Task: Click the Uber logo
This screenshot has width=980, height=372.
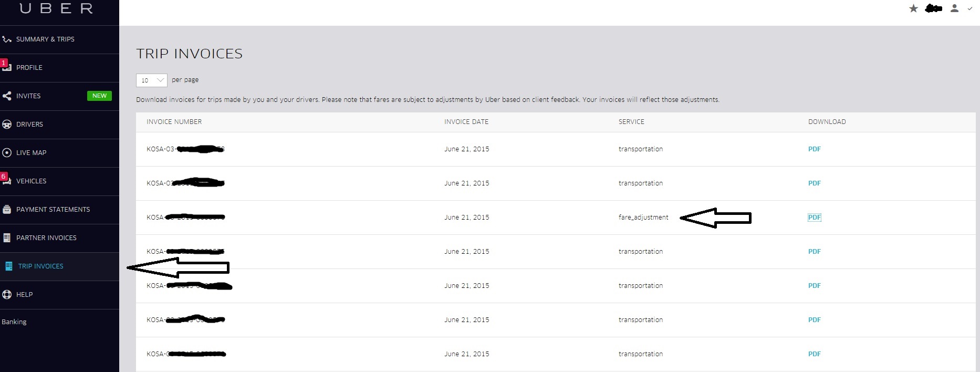Action: point(56,8)
